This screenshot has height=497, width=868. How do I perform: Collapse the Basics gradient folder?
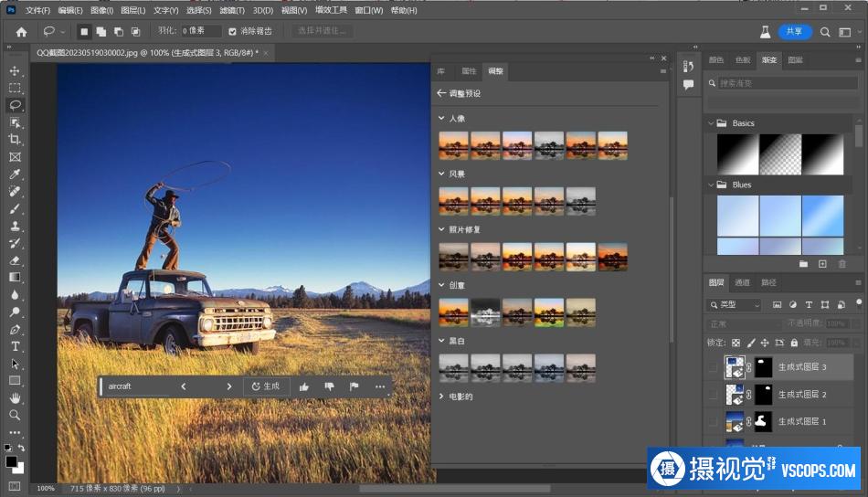711,123
